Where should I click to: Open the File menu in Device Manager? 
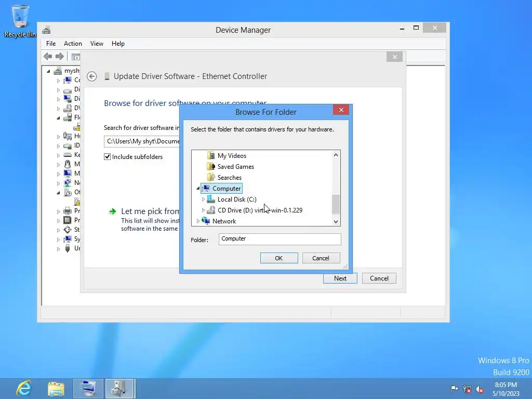point(51,44)
